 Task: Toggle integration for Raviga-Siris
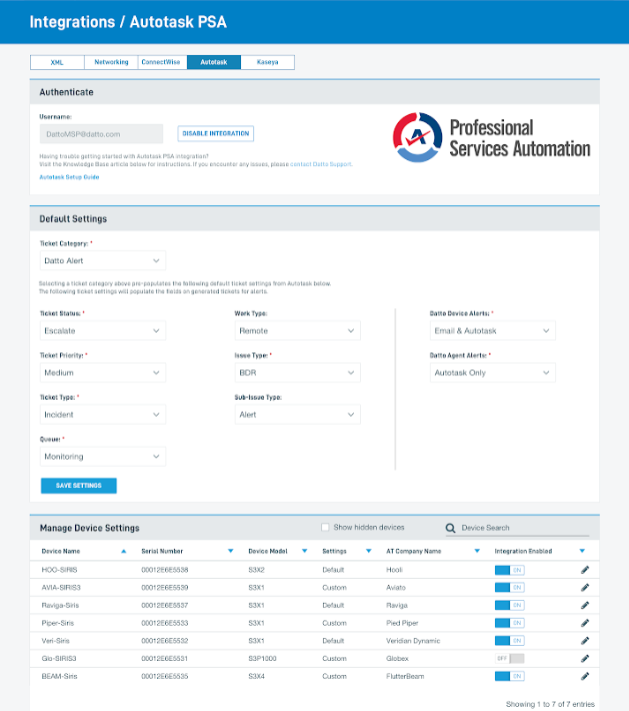(x=510, y=605)
